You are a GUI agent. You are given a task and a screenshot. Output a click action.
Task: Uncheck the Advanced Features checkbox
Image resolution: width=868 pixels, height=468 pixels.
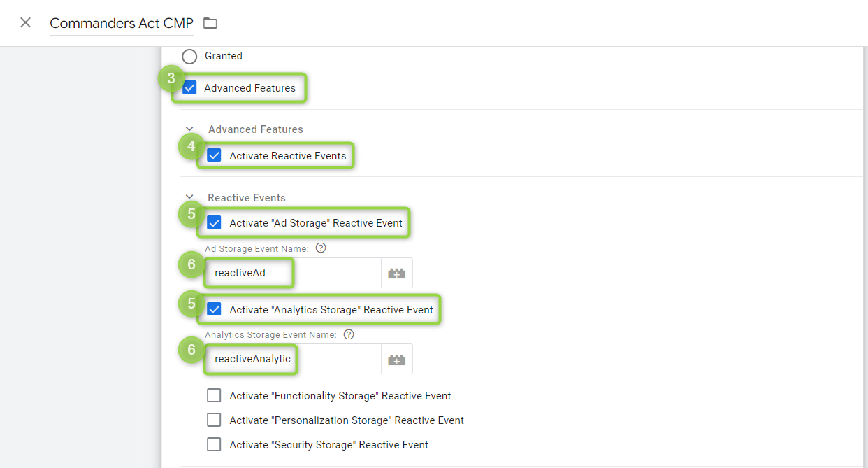(189, 88)
